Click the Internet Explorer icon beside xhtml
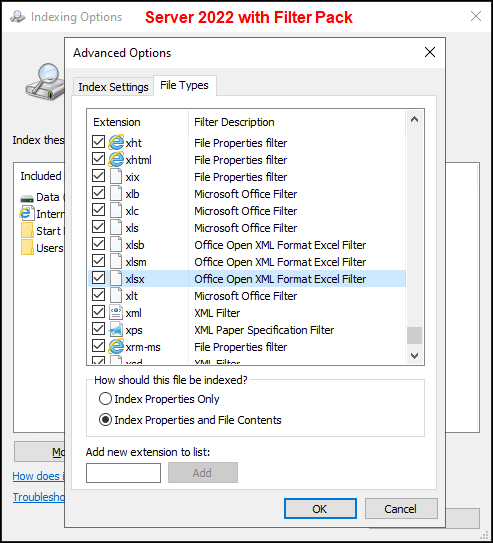Viewport: 493px width, 543px height. coord(116,159)
